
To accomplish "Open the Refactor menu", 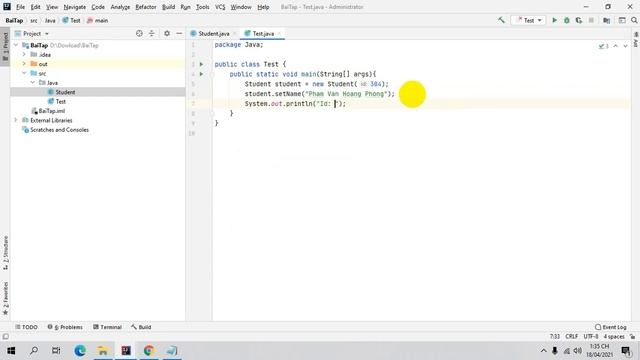I will tap(146, 7).
